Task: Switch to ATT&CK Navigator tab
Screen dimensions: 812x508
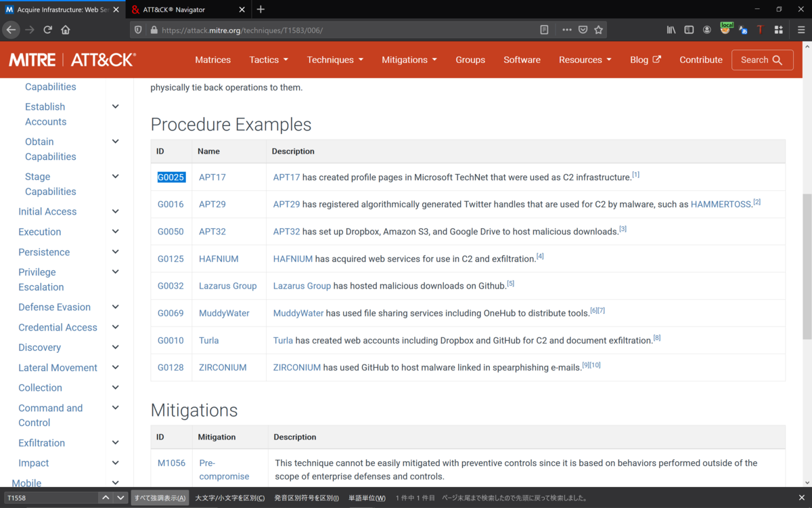Action: tap(188, 9)
